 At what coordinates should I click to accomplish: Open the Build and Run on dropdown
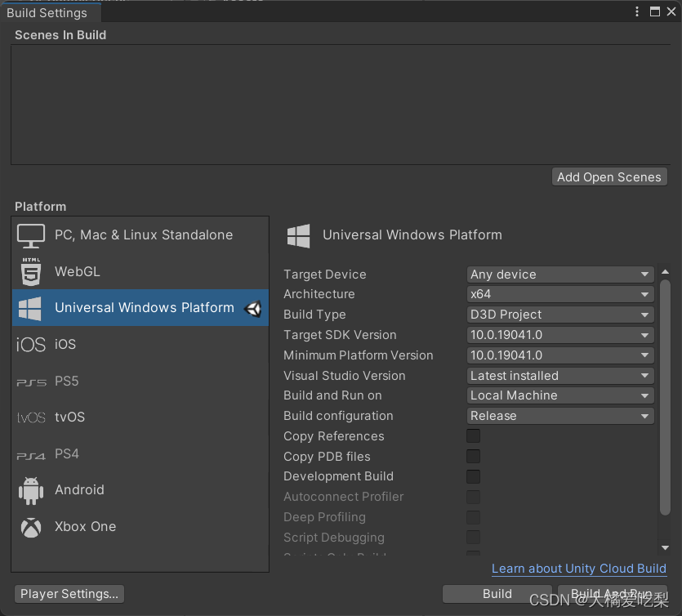[560, 395]
